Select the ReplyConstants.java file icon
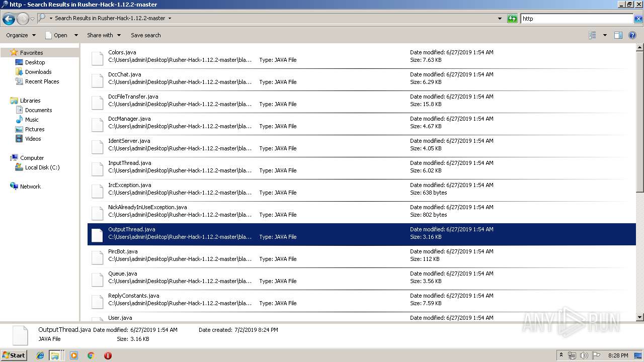644x362 pixels. (97, 302)
